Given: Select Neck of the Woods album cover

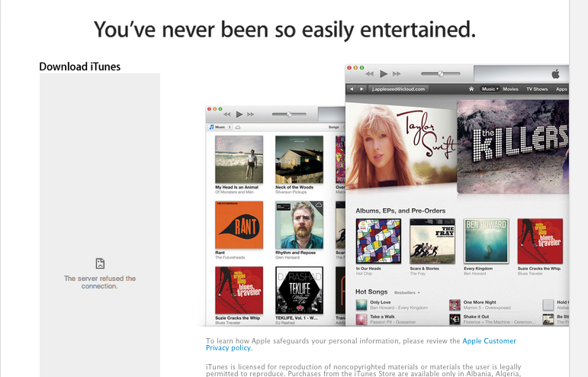Looking at the screenshot, I should pyautogui.click(x=299, y=159).
